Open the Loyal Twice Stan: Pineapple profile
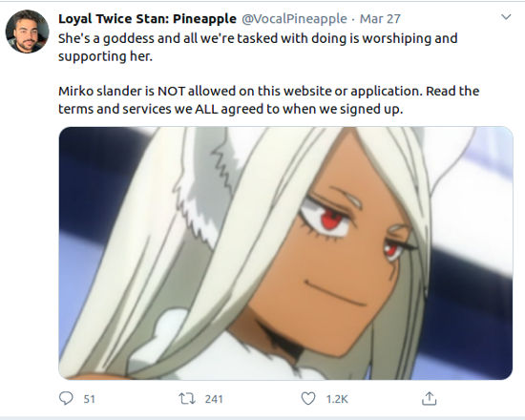The height and width of the screenshot is (420, 525). click(147, 19)
